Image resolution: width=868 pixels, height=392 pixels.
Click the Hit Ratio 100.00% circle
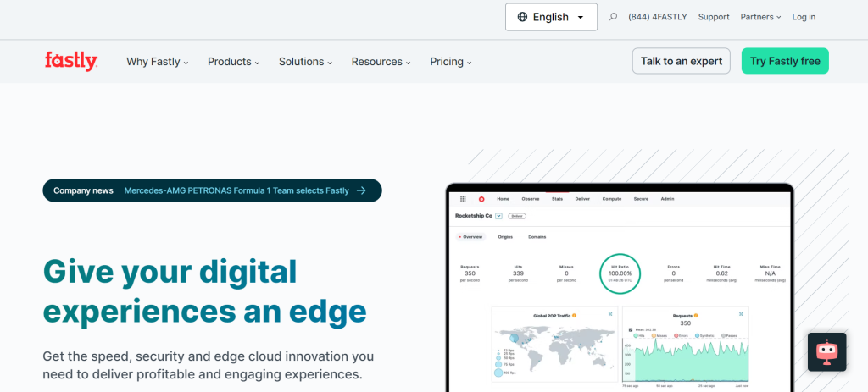point(620,273)
